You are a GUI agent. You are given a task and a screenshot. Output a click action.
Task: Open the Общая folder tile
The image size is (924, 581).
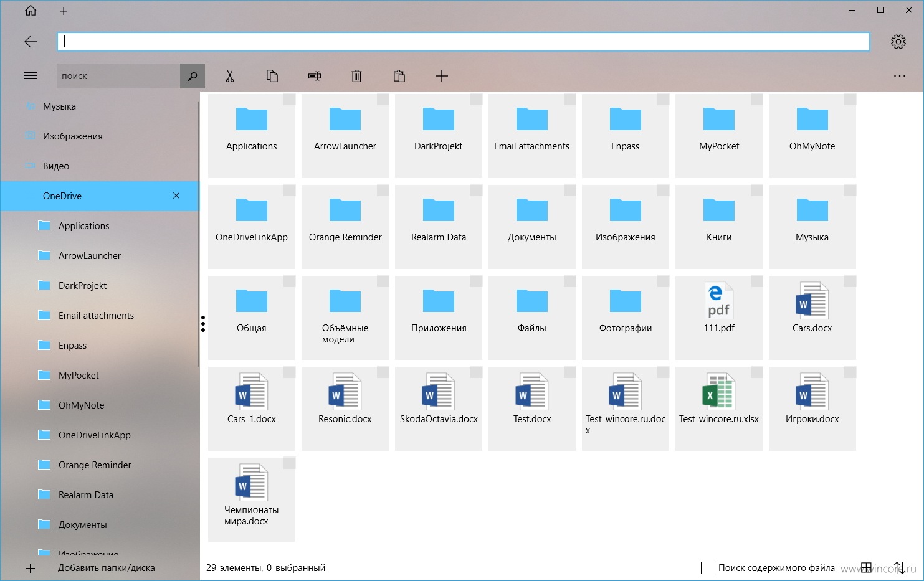pyautogui.click(x=252, y=317)
